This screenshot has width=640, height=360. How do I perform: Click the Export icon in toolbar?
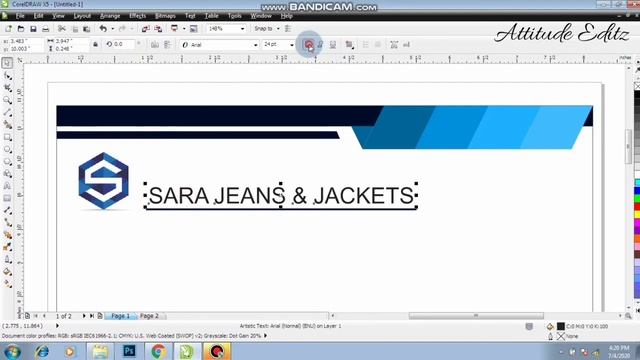coord(158,29)
